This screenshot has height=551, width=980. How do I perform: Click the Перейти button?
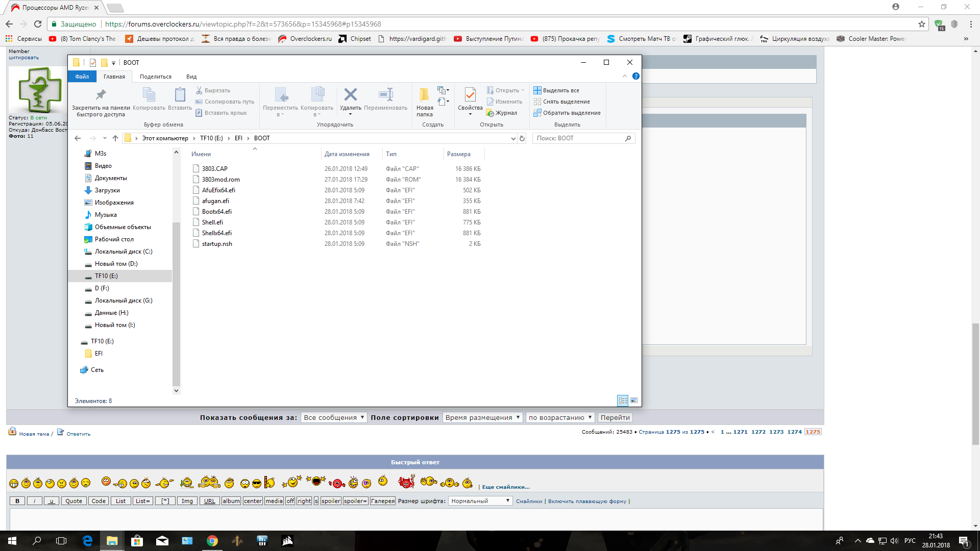click(615, 417)
